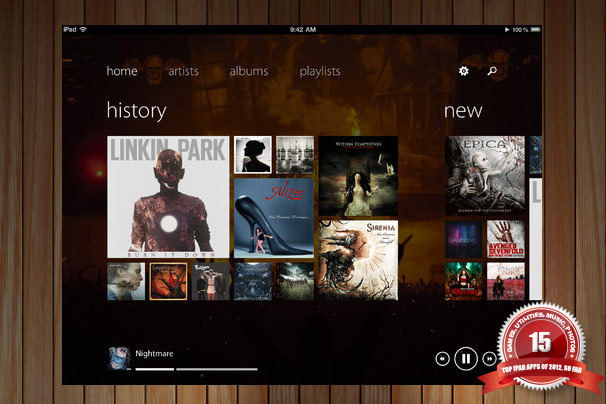Open the new section heading
Screen dimensions: 606x404
[x=463, y=111]
